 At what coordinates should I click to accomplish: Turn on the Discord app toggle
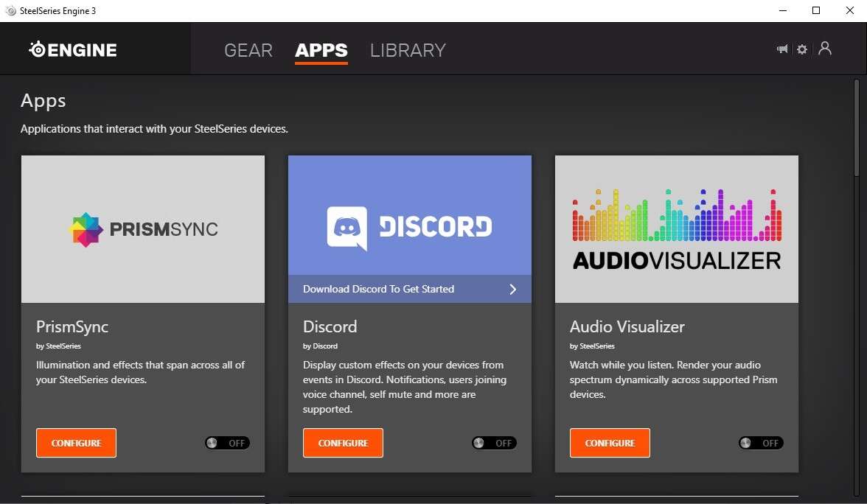tap(494, 443)
